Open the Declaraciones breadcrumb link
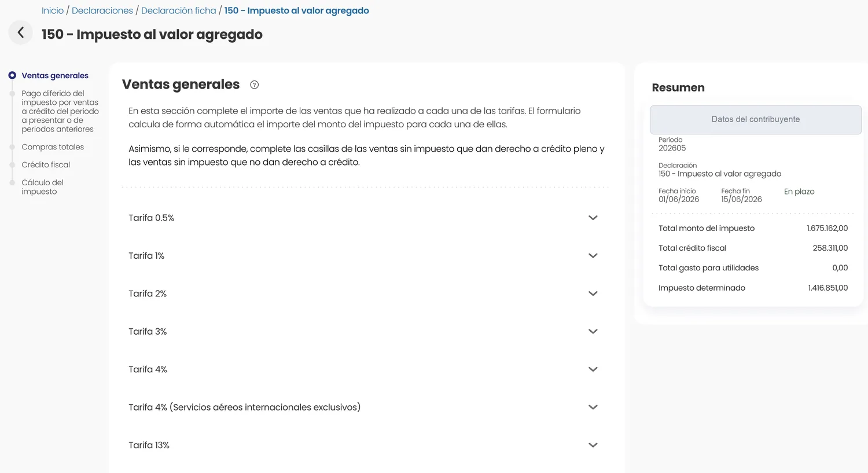The height and width of the screenshot is (473, 868). point(102,10)
